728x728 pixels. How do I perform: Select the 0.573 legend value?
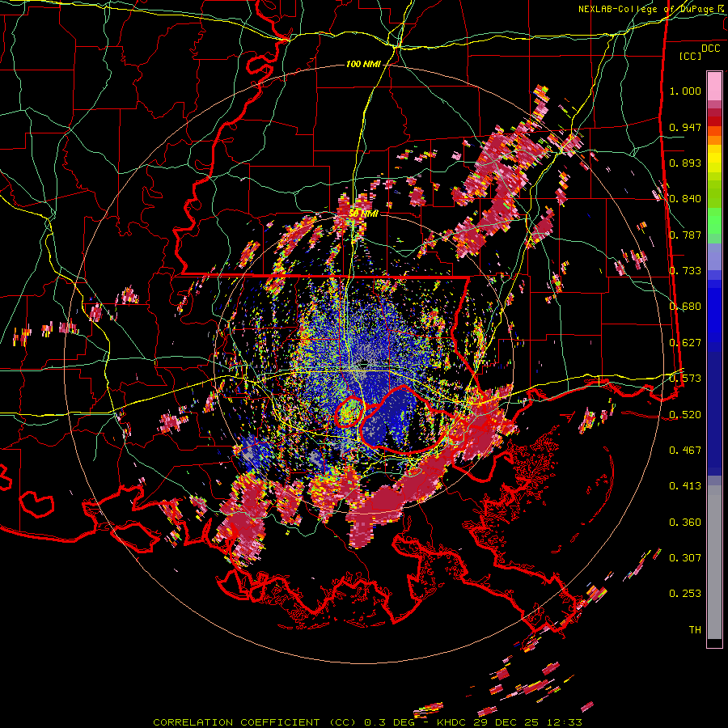(685, 379)
